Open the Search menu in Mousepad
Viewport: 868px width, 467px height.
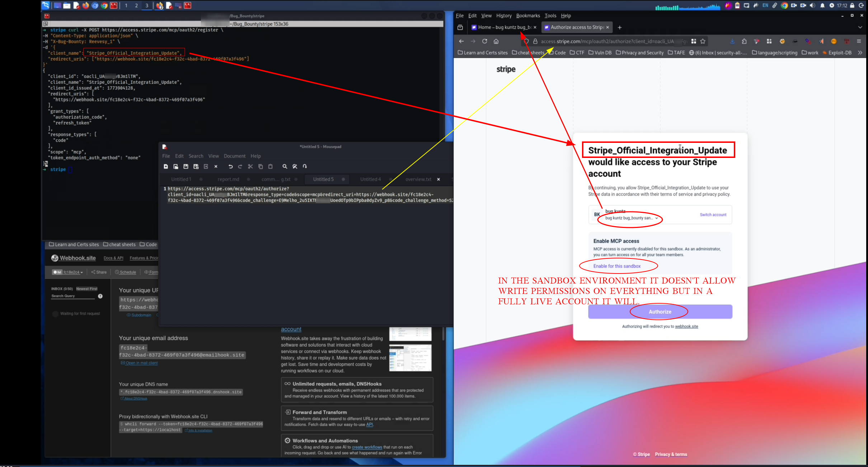point(196,156)
